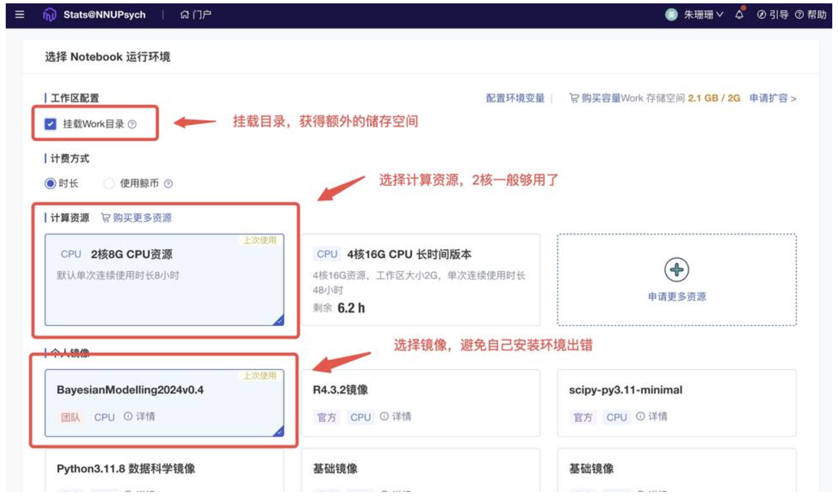Click the help icon beside 使用鲸币

168,184
